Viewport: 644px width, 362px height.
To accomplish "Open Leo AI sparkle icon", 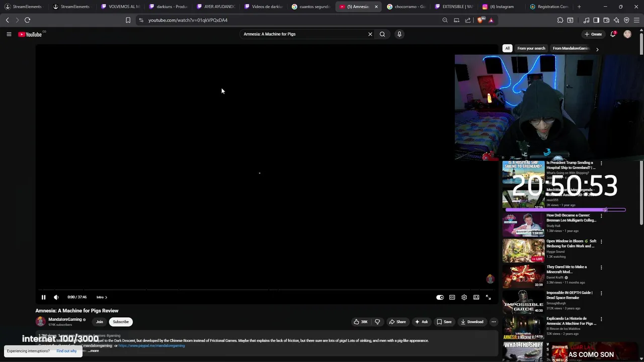I will coord(616,20).
